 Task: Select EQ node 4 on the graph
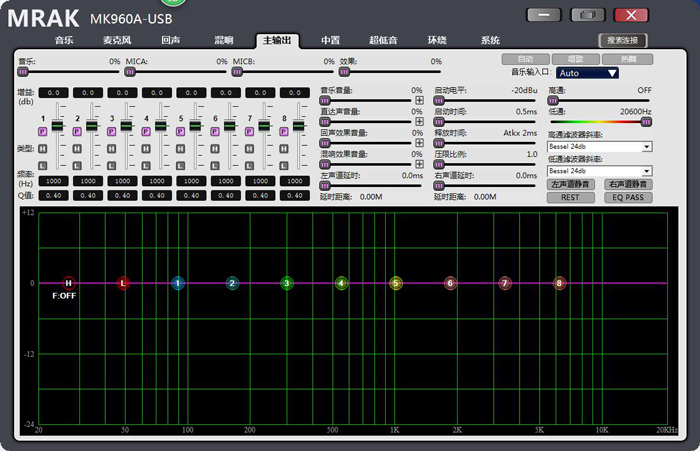pyautogui.click(x=341, y=283)
